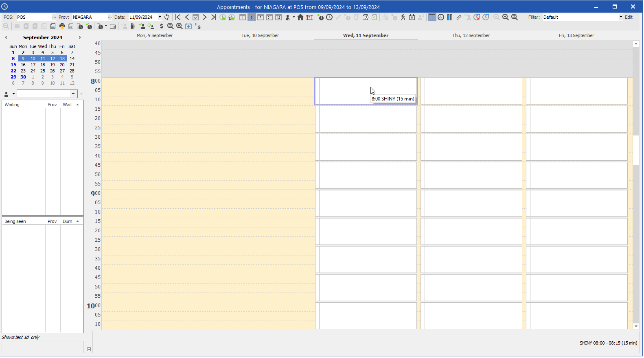Click the dollar sign billing icon
Screen dimensions: 644x358
(162, 26)
